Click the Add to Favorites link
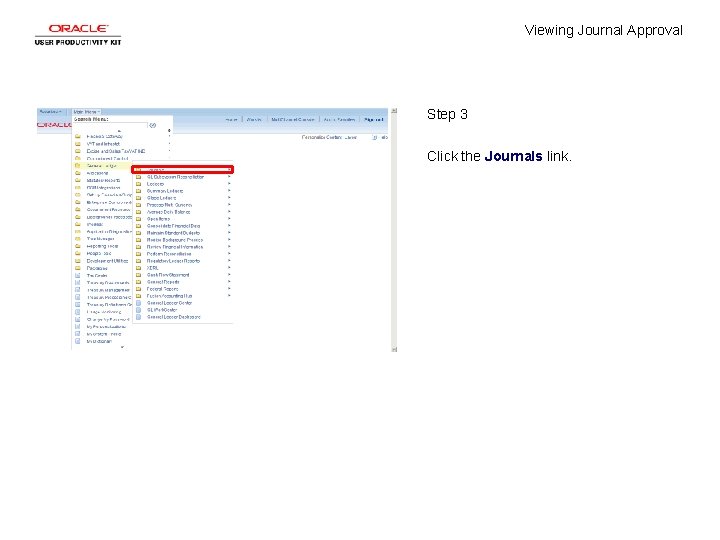Screen dimensions: 720x540 click(x=339, y=120)
